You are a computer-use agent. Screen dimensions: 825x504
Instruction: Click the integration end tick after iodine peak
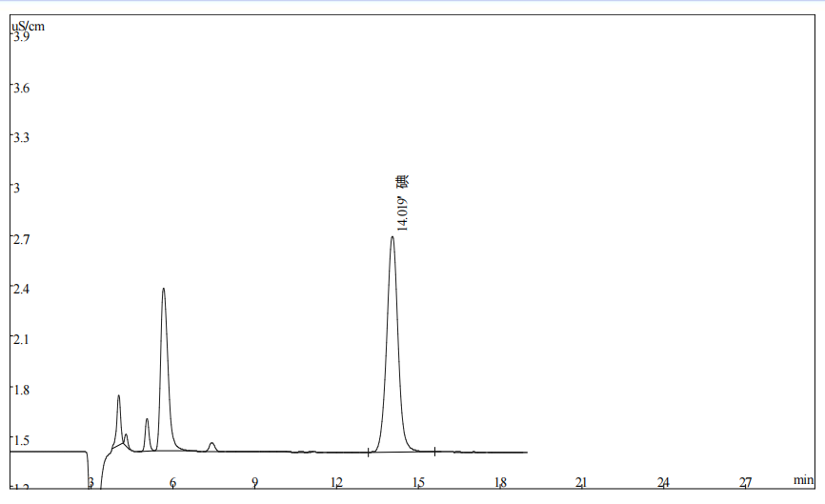(x=435, y=451)
